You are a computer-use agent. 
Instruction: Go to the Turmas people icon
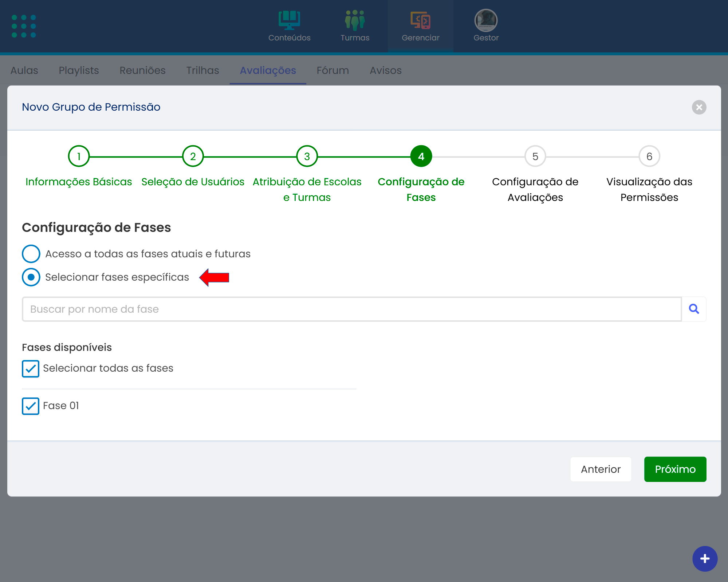[355, 20]
